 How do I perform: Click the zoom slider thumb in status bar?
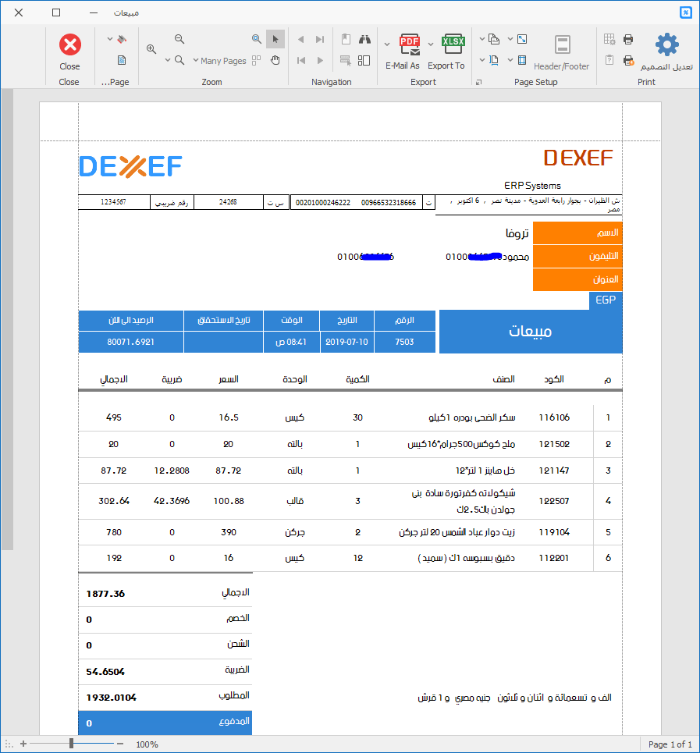click(x=71, y=744)
